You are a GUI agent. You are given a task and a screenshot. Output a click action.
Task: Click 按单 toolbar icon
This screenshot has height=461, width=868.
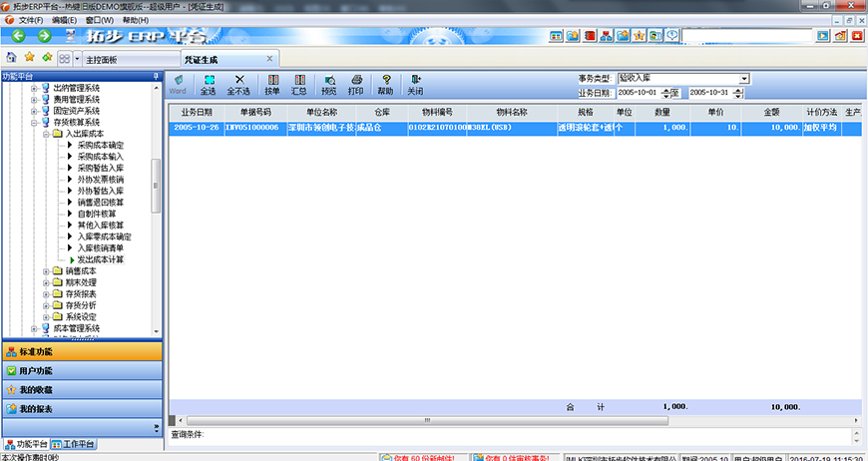click(272, 85)
